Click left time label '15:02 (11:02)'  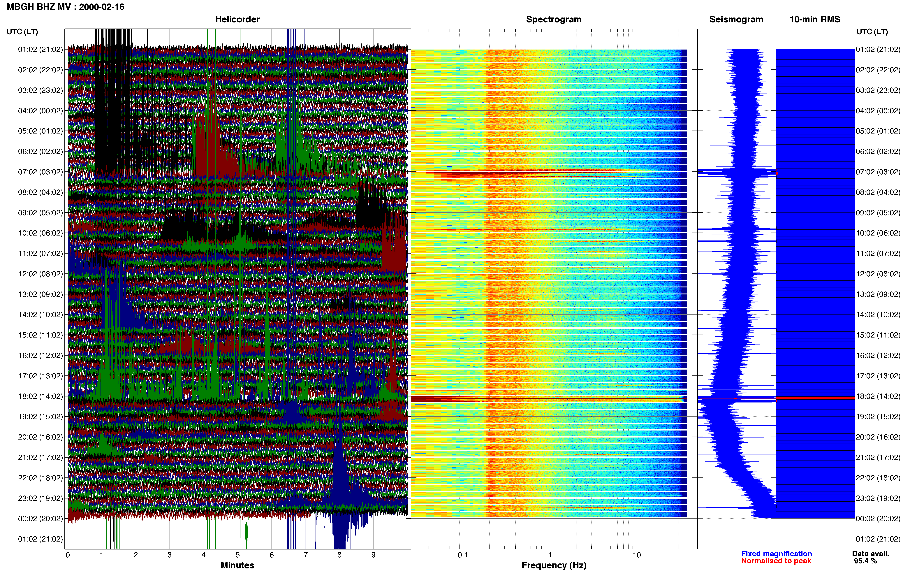click(x=40, y=335)
